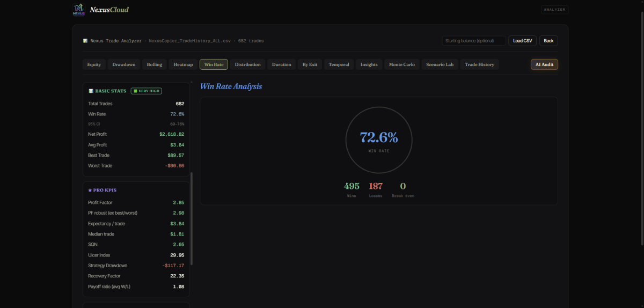Click the Load CSV button
This screenshot has height=308, width=644.
[x=522, y=41]
